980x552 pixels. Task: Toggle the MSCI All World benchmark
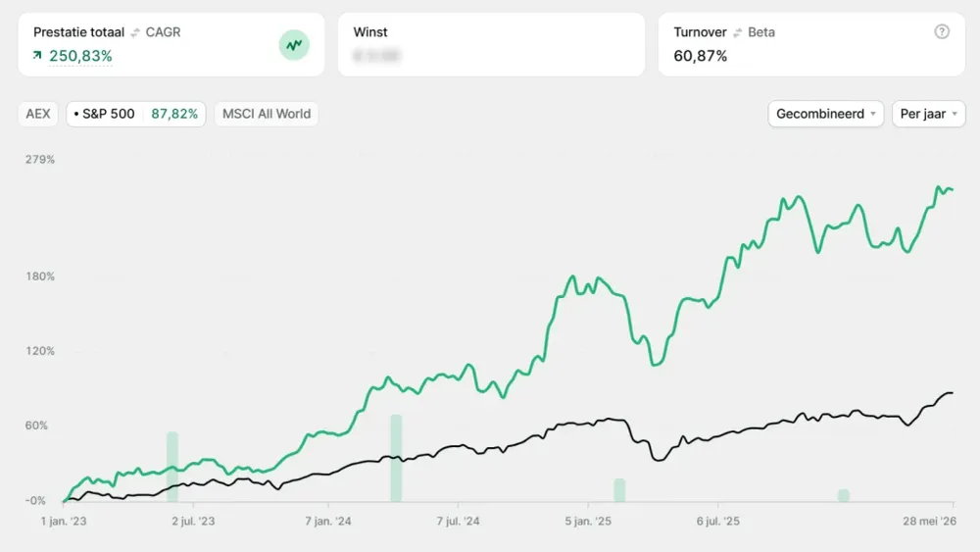point(267,114)
